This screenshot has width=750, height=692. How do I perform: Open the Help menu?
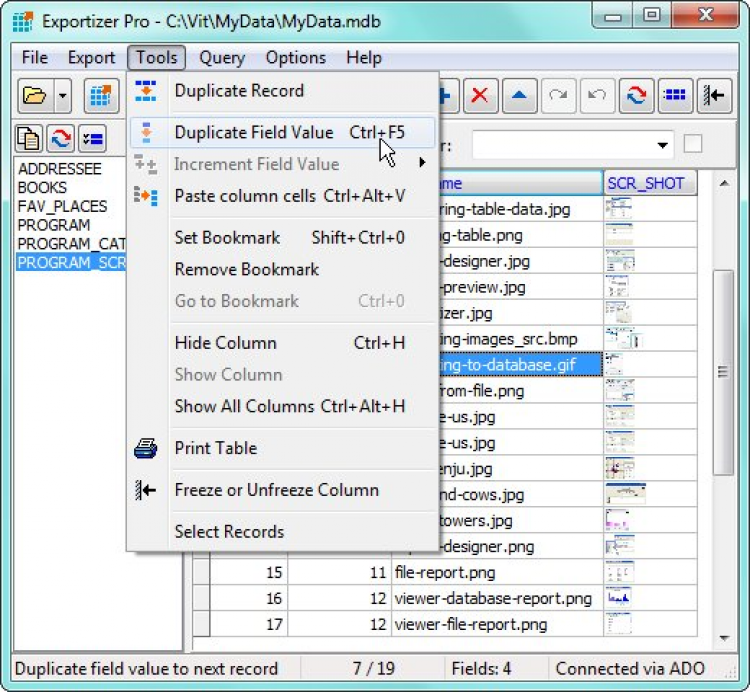click(364, 57)
